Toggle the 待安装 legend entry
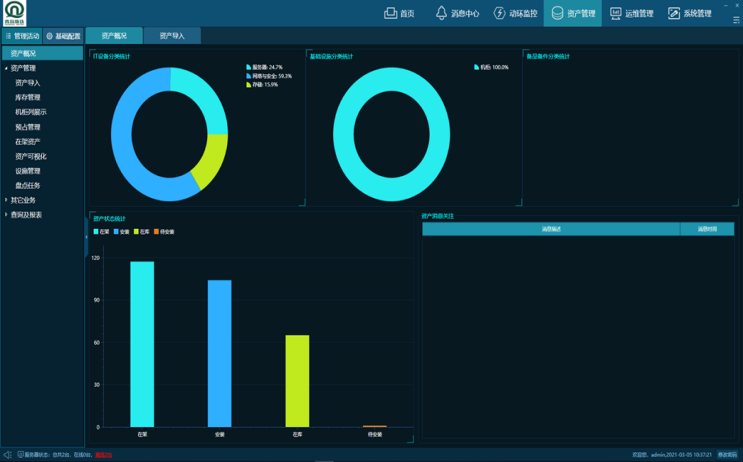The image size is (743, 462). 163,232
